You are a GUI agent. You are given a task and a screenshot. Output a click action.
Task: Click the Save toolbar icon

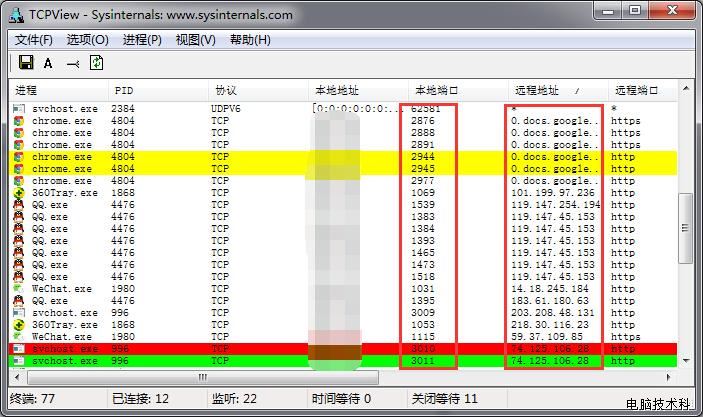[26, 62]
